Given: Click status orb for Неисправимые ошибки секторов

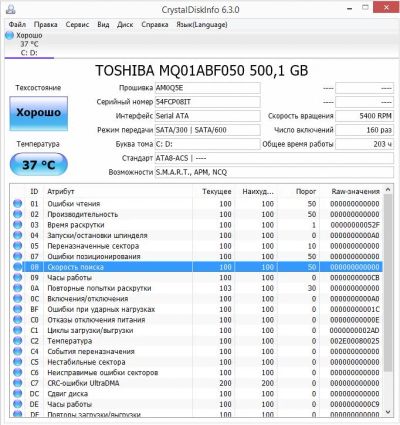Looking at the screenshot, I should (18, 372).
